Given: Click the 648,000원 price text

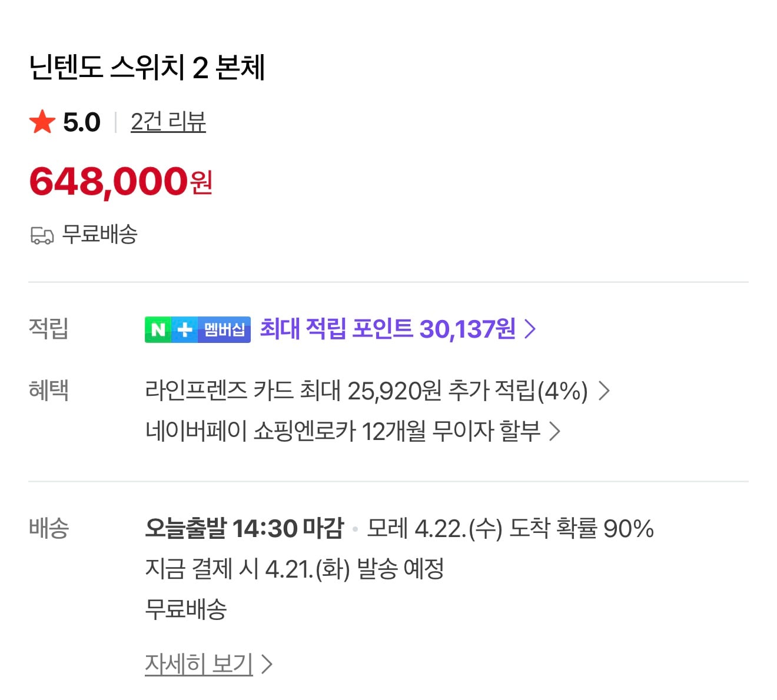Looking at the screenshot, I should 118,181.
